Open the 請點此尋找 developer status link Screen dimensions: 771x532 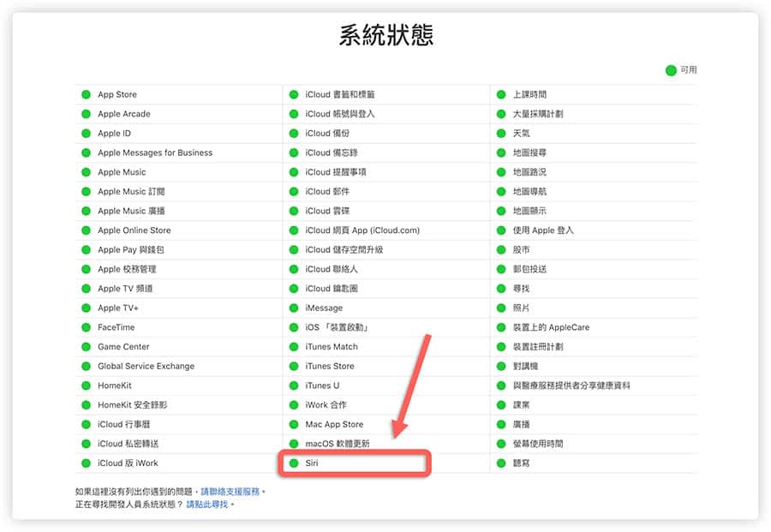[207, 504]
